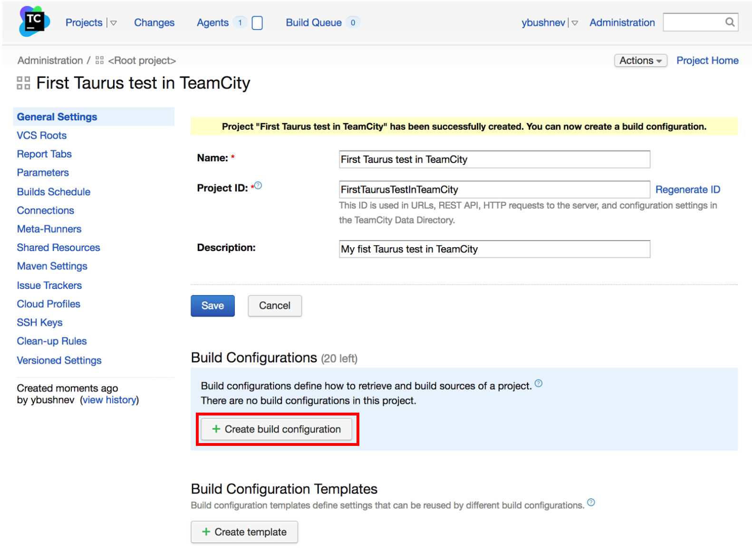Image resolution: width=752 pixels, height=560 pixels.
Task: Click the Project Home link
Action: (707, 60)
